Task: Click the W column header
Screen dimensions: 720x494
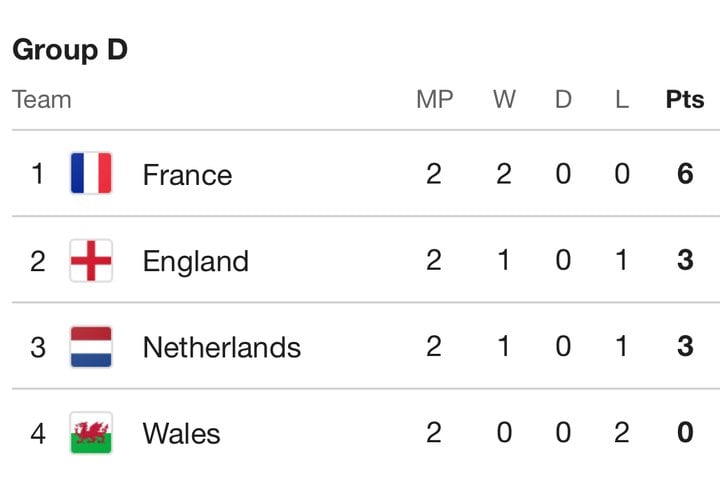Action: (x=504, y=99)
